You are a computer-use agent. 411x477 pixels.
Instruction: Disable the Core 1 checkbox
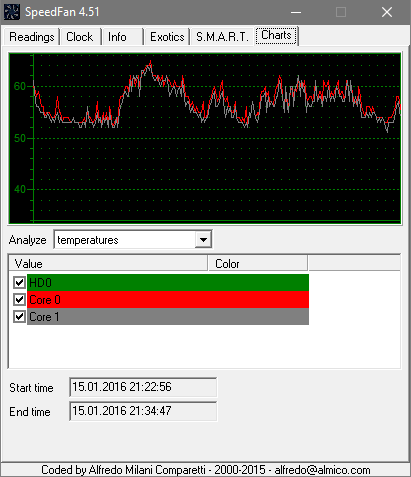pos(19,316)
